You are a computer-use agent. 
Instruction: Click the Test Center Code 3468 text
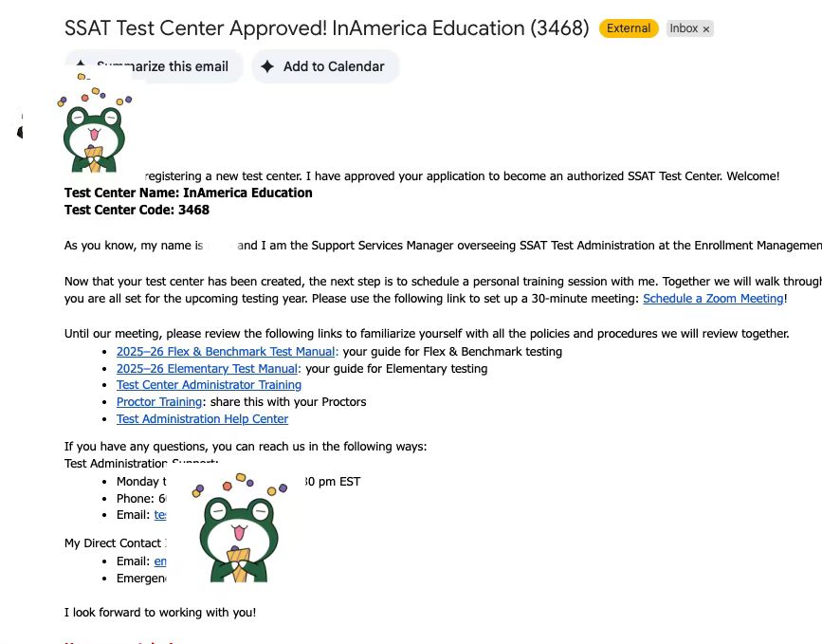pyautogui.click(x=137, y=210)
